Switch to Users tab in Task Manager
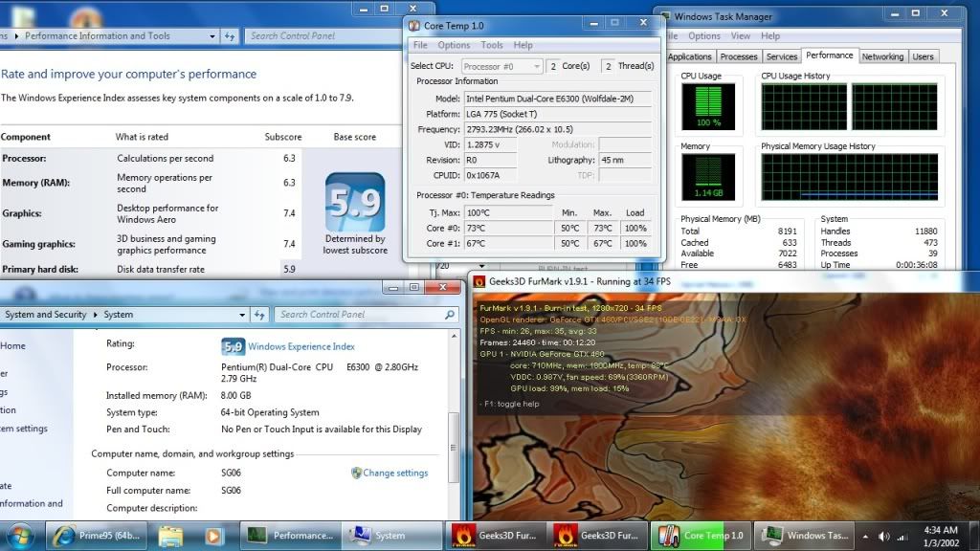The image size is (980, 551). [924, 56]
